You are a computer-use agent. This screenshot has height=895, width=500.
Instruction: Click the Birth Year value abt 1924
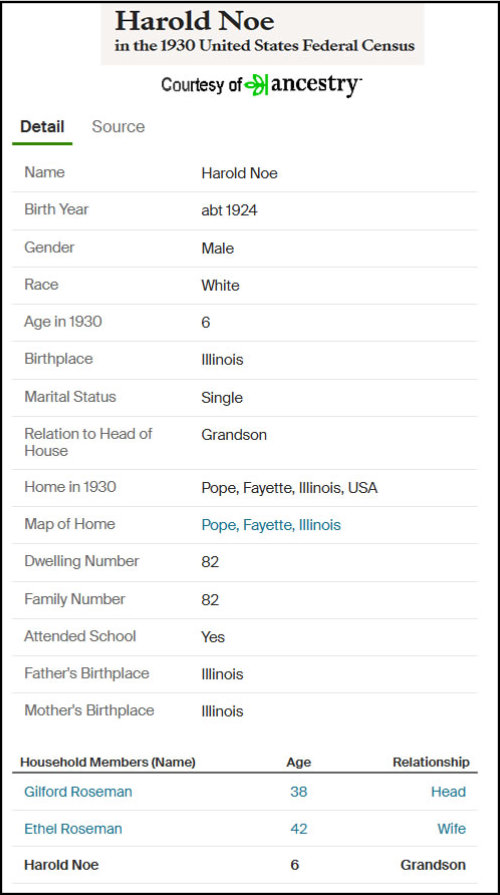(x=229, y=211)
